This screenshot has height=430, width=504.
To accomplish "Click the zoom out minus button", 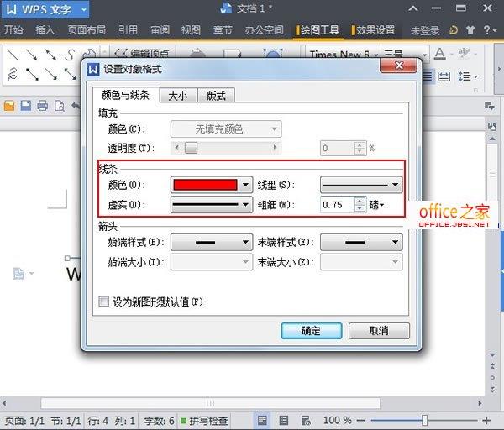I will point(360,421).
